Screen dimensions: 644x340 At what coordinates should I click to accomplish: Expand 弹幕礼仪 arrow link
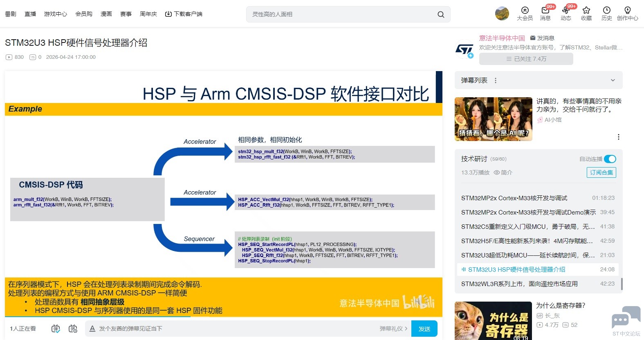[x=393, y=329]
